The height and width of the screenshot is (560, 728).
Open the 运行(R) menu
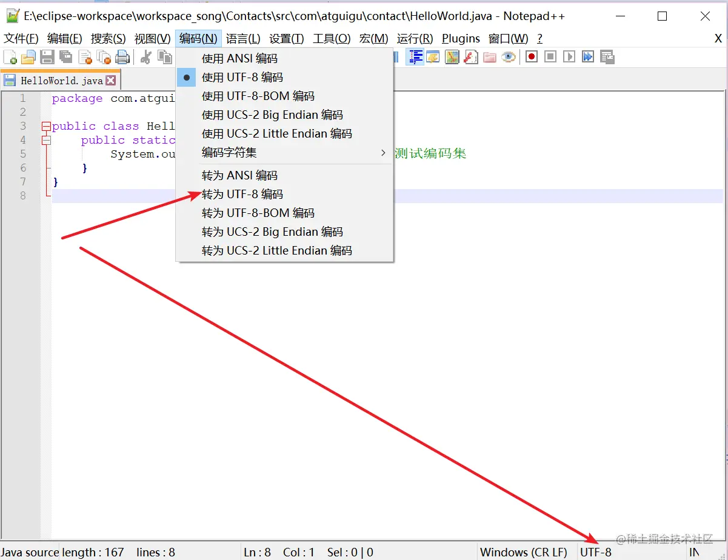click(x=415, y=39)
